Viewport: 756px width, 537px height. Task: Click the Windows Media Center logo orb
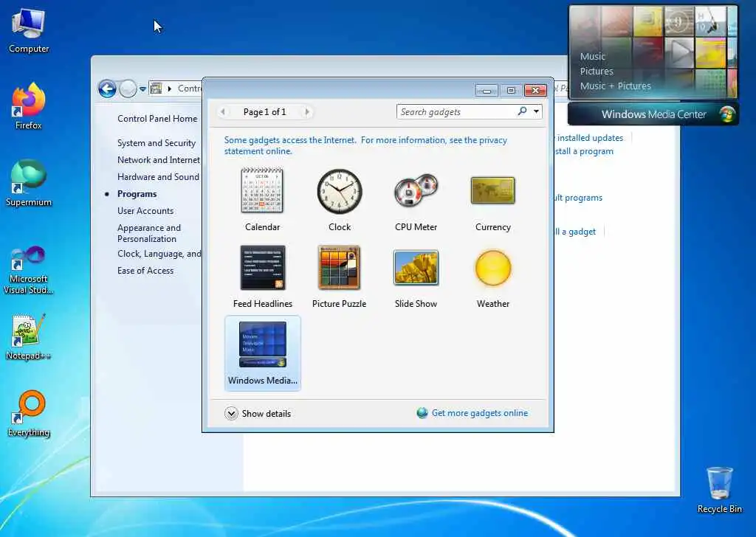coord(727,114)
